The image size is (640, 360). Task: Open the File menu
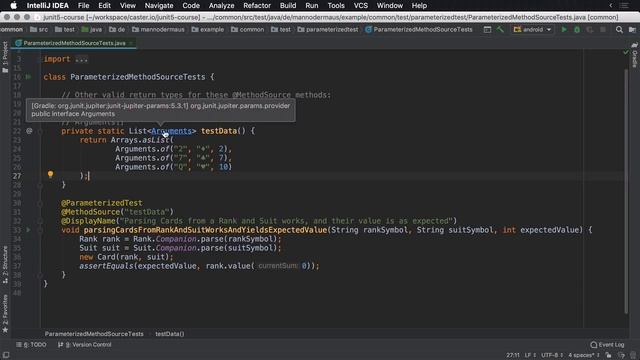tap(83, 5)
